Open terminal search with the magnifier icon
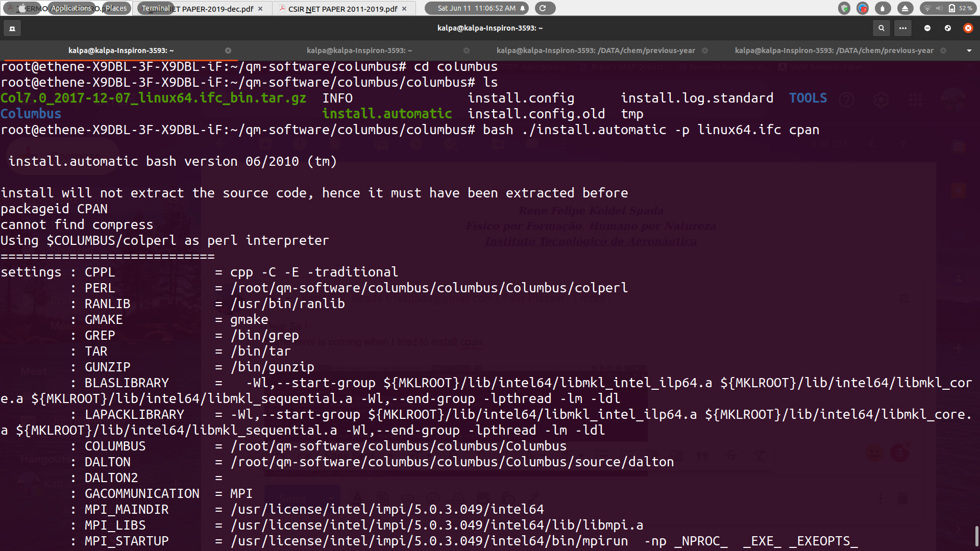Image resolution: width=980 pixels, height=551 pixels. (x=881, y=29)
